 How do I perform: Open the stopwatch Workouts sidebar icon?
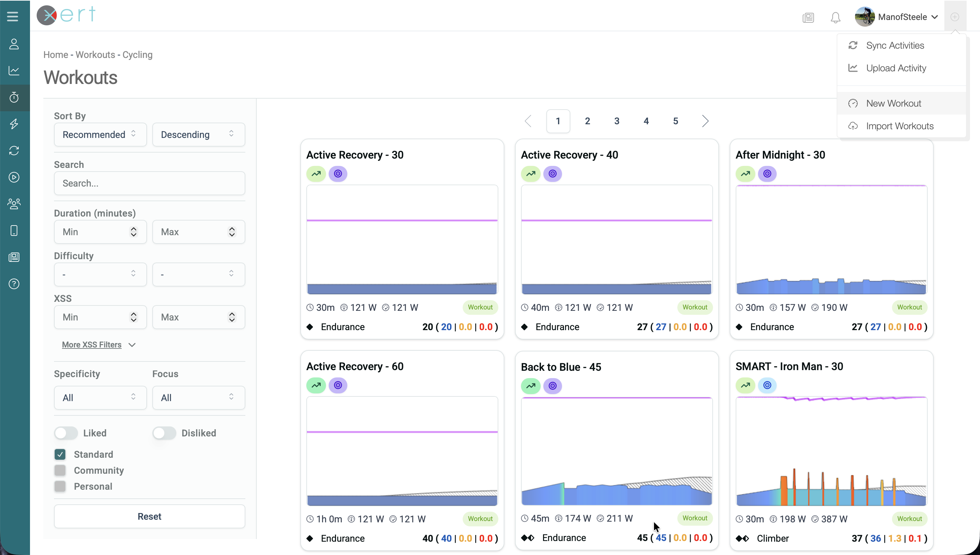[x=14, y=98]
